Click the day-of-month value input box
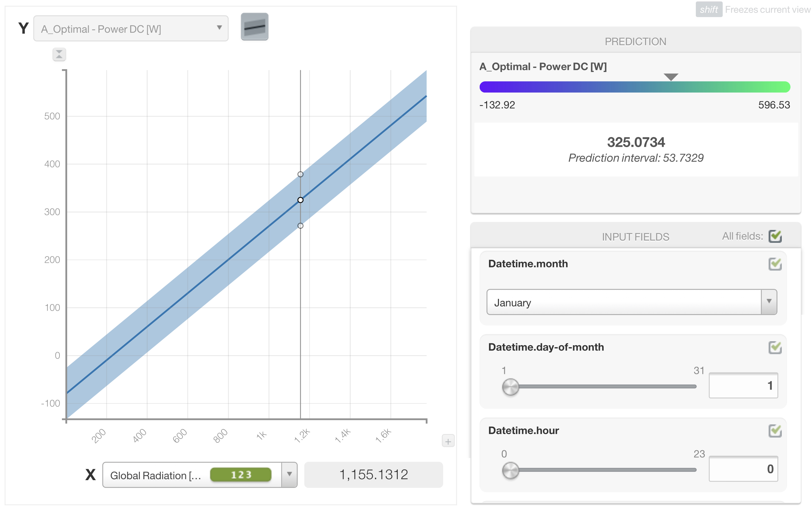Image resolution: width=812 pixels, height=511 pixels. (x=743, y=385)
